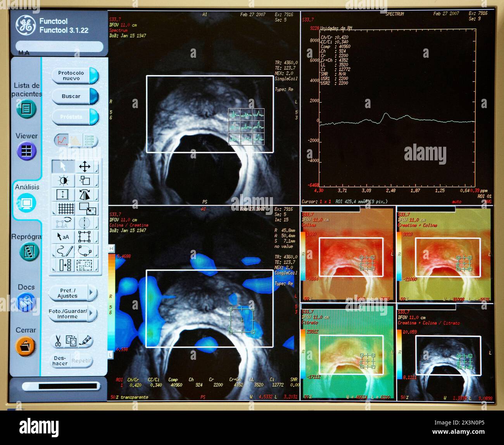Expand the Pref./Ajustes arrow

click(92, 293)
